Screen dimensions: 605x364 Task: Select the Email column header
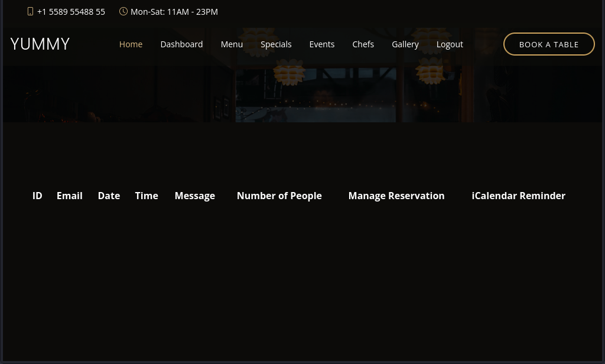coord(69,196)
